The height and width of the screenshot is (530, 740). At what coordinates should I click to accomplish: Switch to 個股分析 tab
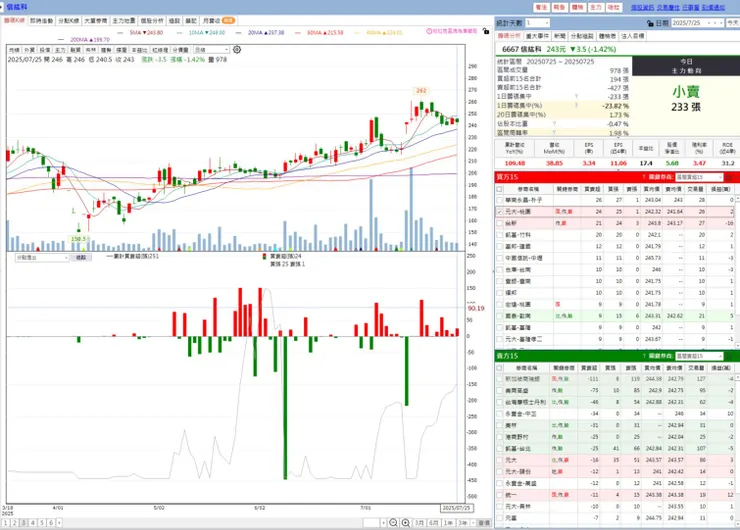[152, 21]
